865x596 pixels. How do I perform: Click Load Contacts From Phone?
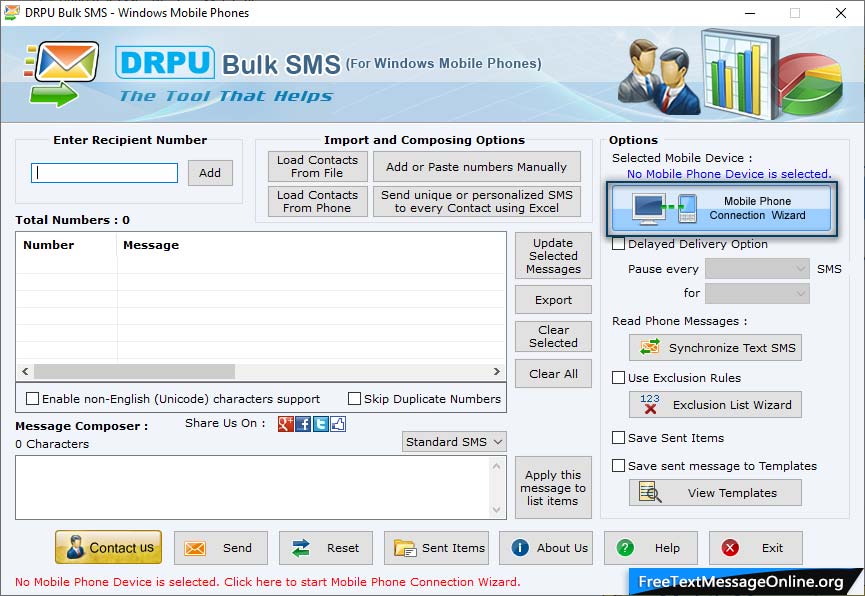(317, 201)
